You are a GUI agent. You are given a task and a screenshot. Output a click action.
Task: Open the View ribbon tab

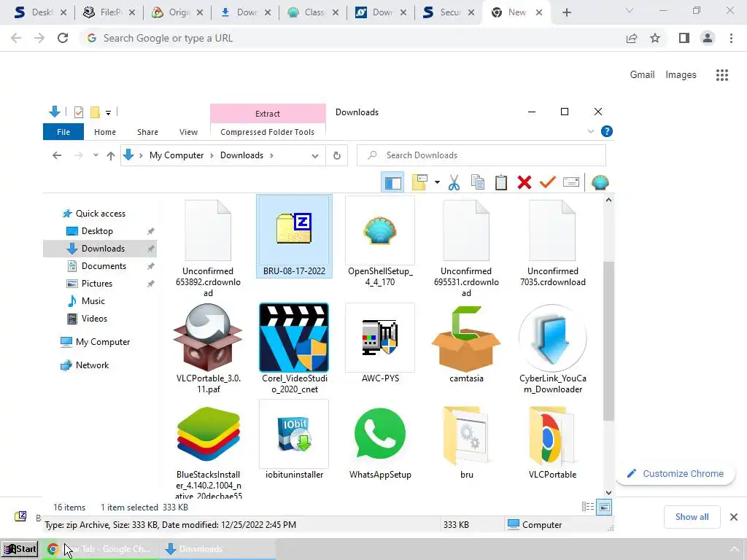coord(188,132)
